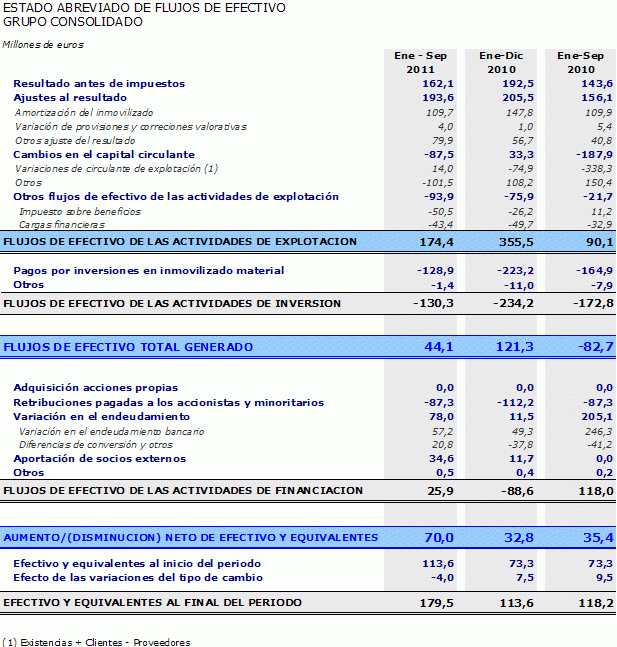The image size is (617, 647).
Task: Click footnote '(1) Existencias + Clientes - Proveedores'
Action: 96,642
